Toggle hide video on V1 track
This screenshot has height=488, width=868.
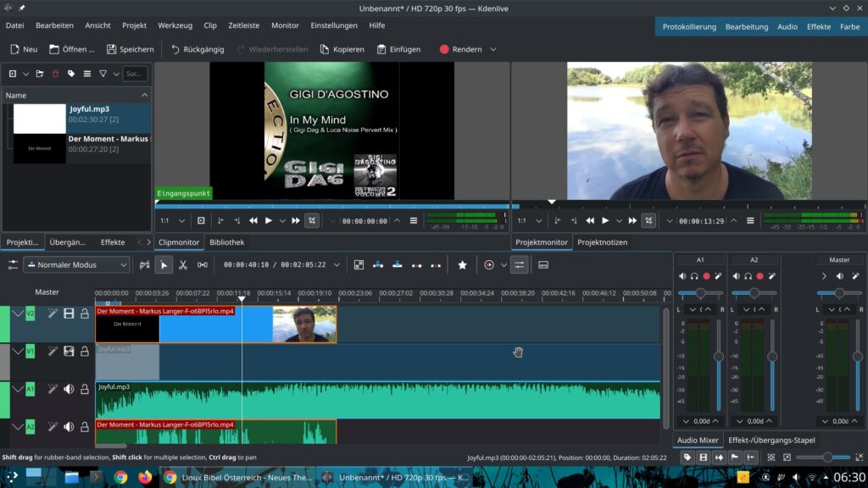(69, 352)
